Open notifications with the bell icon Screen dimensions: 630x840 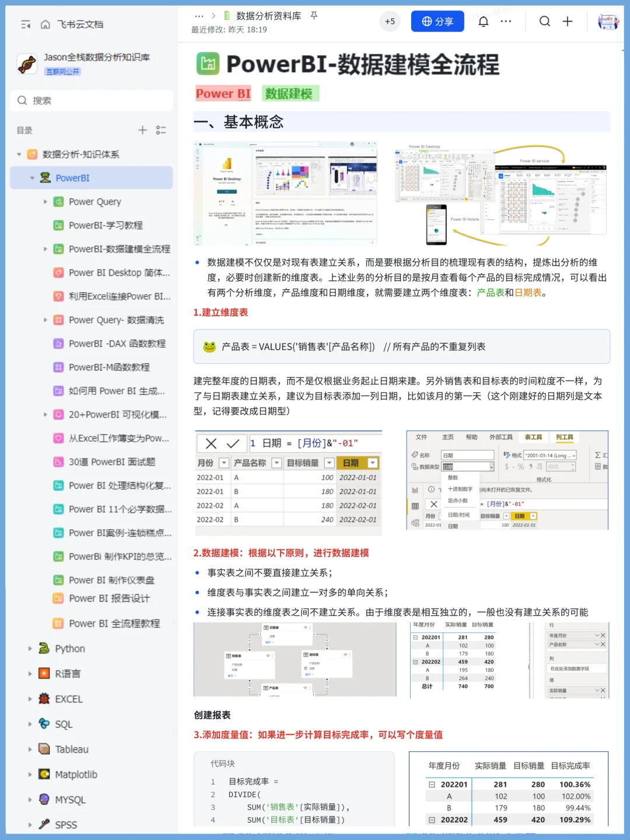tap(484, 22)
